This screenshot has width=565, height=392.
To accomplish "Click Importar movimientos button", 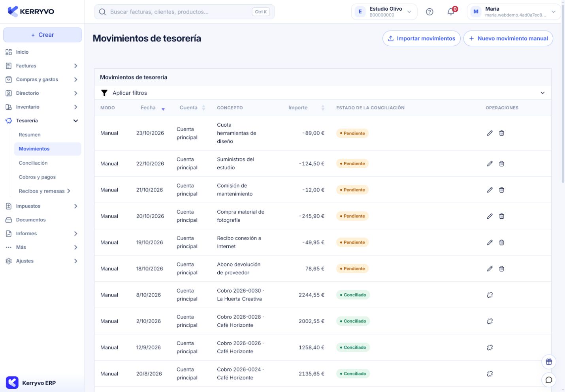I will coord(421,38).
